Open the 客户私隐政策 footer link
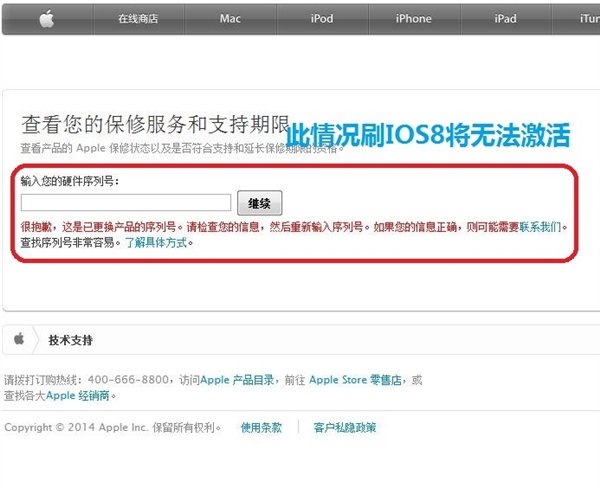600x494 pixels. pos(345,427)
